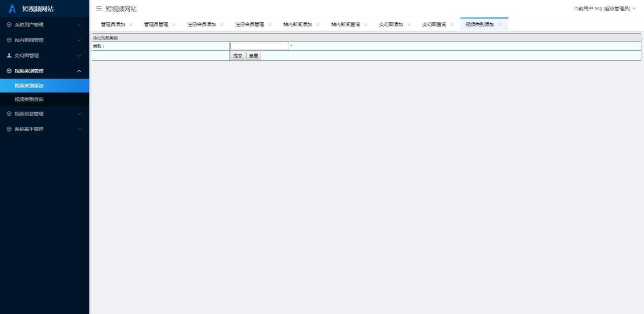
Task: Expand the 站内新闻管理 chevron
Action: click(x=79, y=40)
